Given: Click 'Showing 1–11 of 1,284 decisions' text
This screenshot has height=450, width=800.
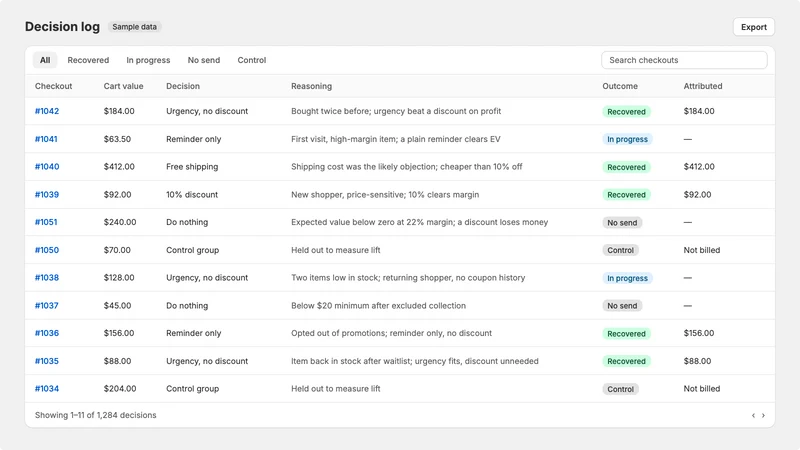Looking at the screenshot, I should click(x=95, y=415).
